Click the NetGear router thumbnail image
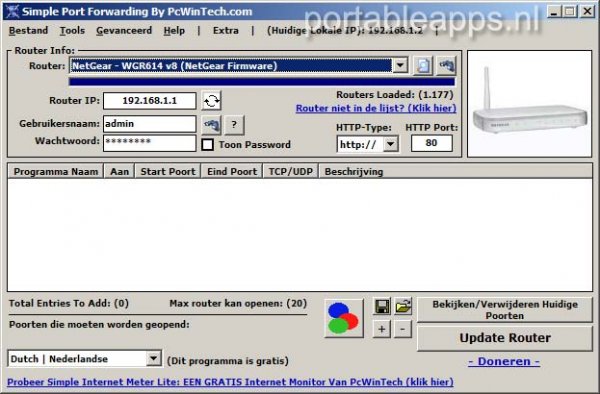 coord(530,103)
